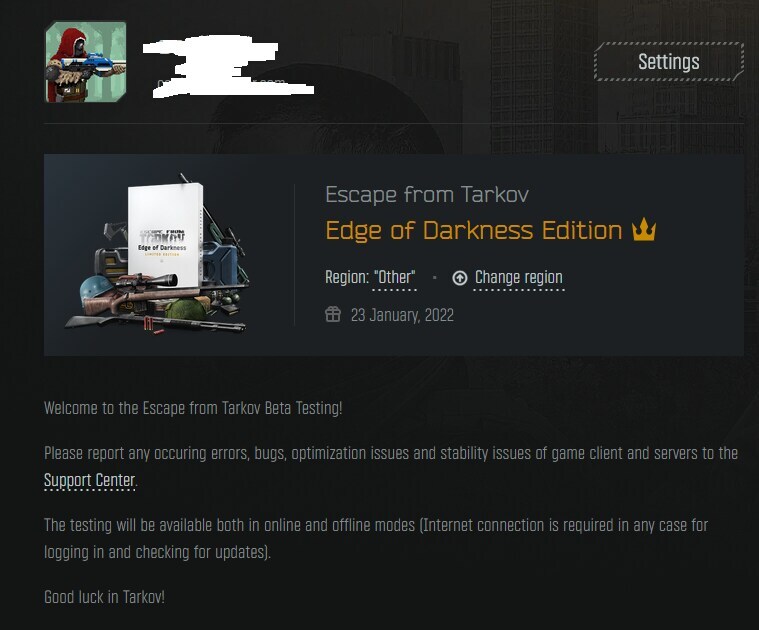Open the Support Center link

[x=90, y=480]
